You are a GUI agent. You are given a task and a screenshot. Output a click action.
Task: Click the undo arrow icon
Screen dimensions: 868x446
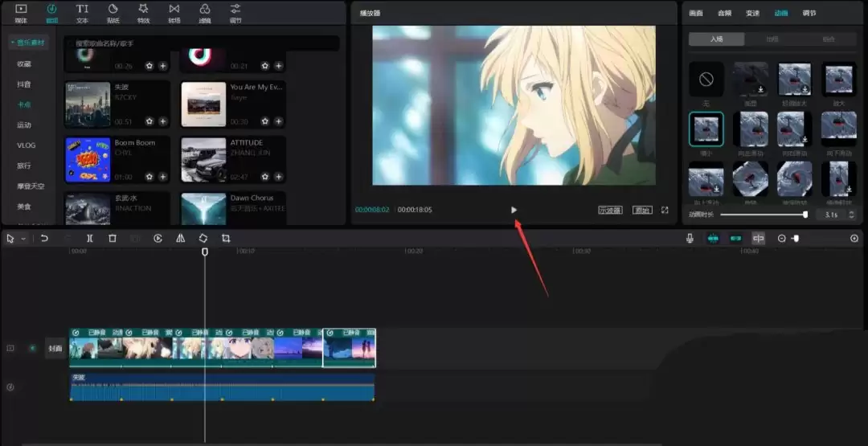tap(44, 239)
